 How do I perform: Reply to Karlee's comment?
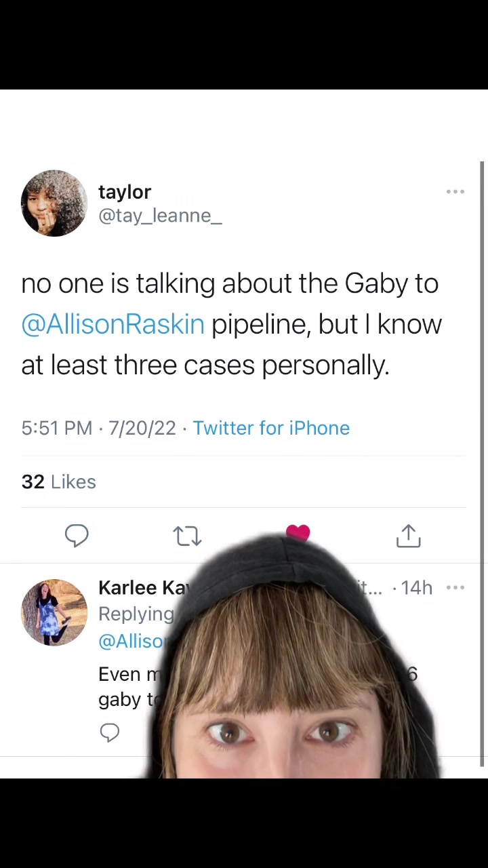click(109, 732)
